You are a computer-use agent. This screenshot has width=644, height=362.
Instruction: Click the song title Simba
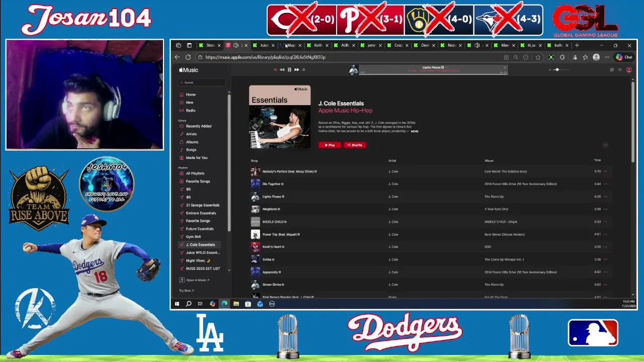point(267,259)
